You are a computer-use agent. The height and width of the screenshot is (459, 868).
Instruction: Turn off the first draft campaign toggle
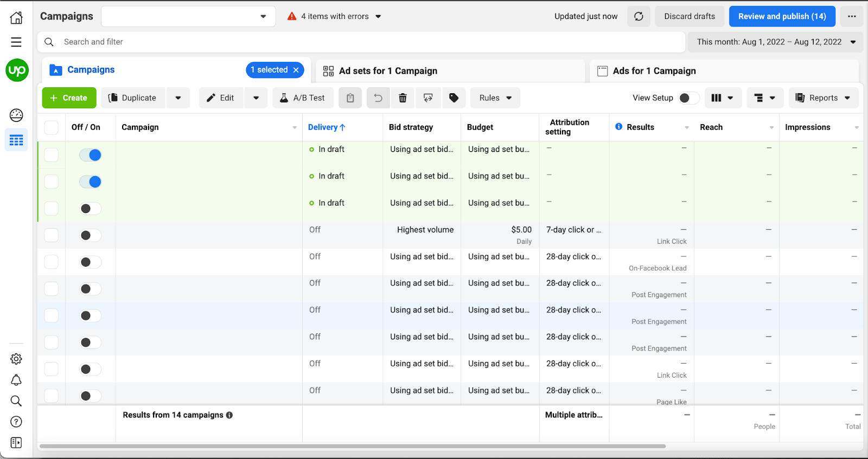(91, 155)
